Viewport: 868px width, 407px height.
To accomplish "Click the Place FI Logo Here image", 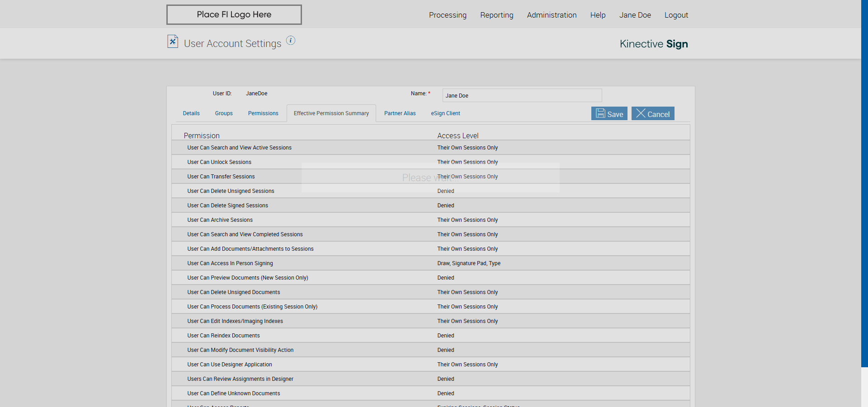I will 234,14.
